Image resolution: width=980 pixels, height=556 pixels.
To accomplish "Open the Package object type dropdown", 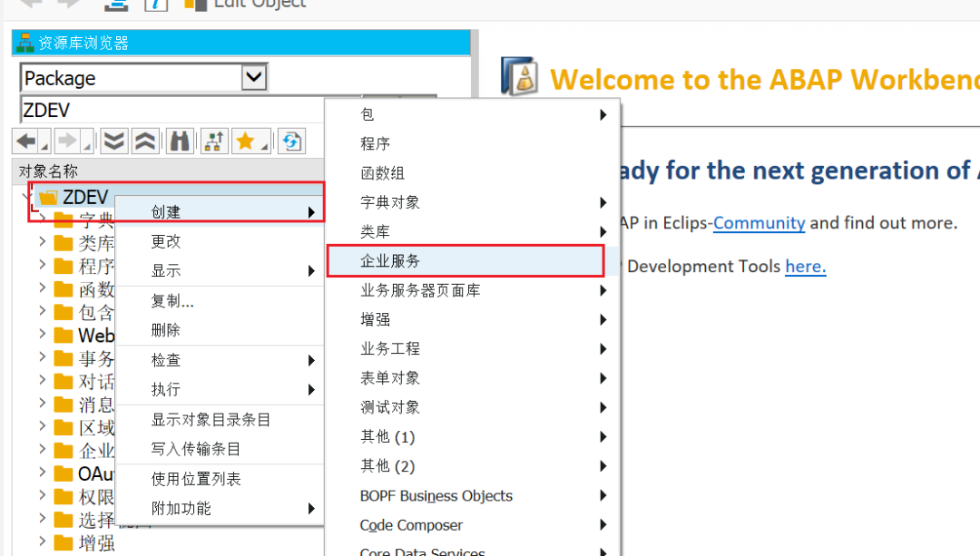I will coord(254,77).
